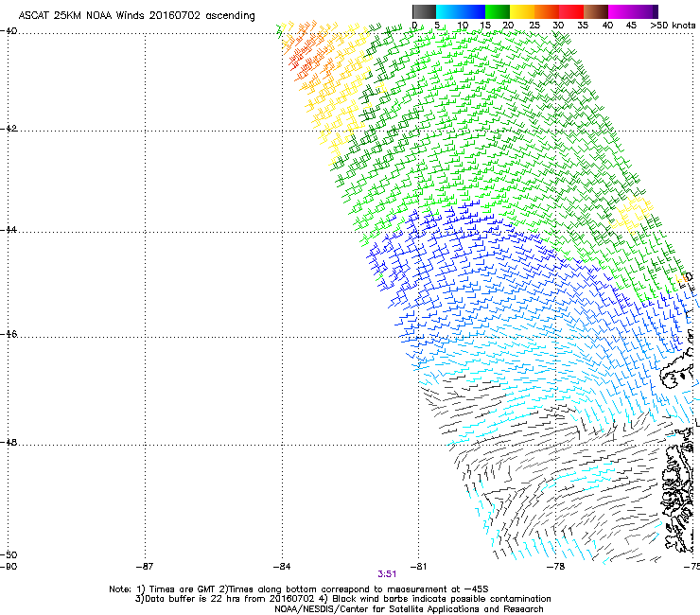Click the '25' legend scale label
Image resolution: width=700 pixels, height=615 pixels.
[x=534, y=26]
